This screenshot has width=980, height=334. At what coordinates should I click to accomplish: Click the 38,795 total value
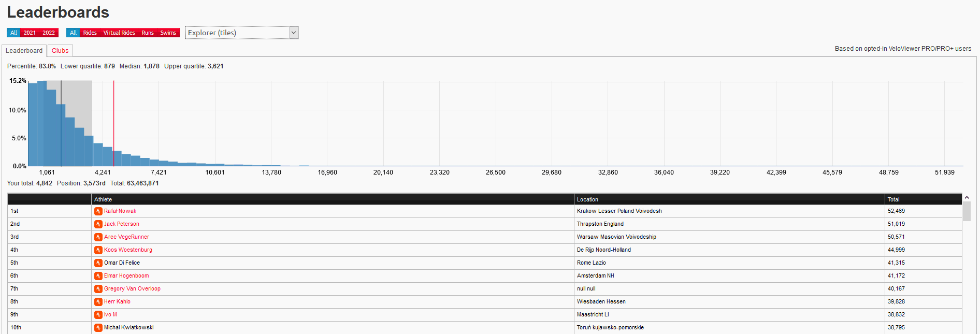(896, 328)
